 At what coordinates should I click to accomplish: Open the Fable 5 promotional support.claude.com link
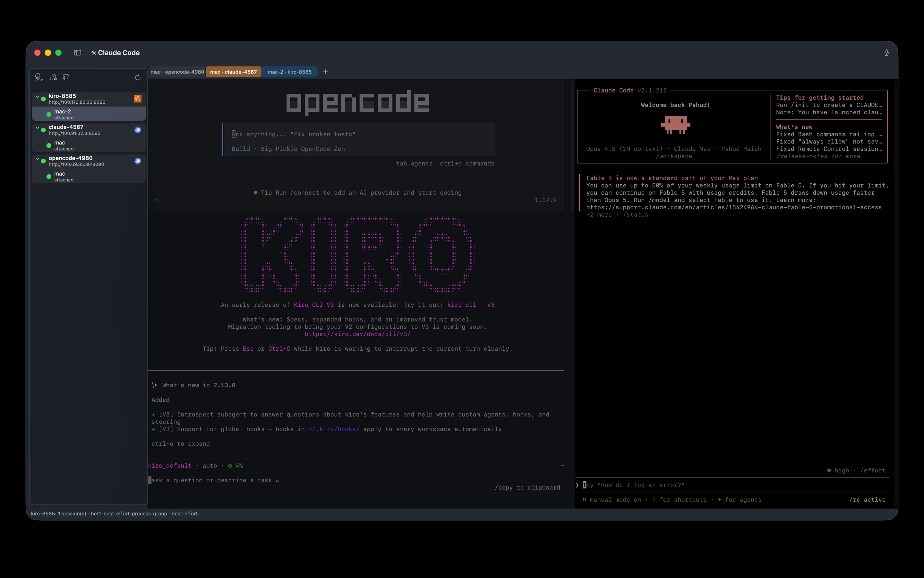pos(734,207)
